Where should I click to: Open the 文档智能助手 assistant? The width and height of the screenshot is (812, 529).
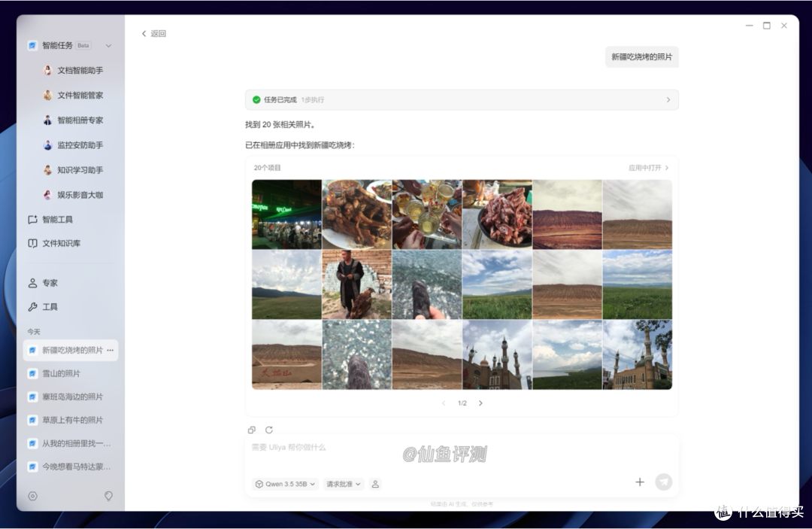[73, 71]
